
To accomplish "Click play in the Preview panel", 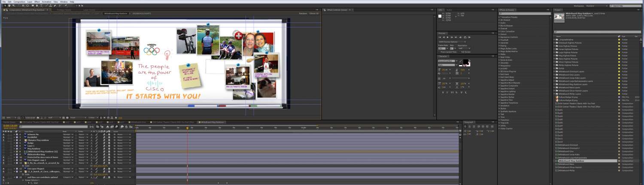I will 448,37.
